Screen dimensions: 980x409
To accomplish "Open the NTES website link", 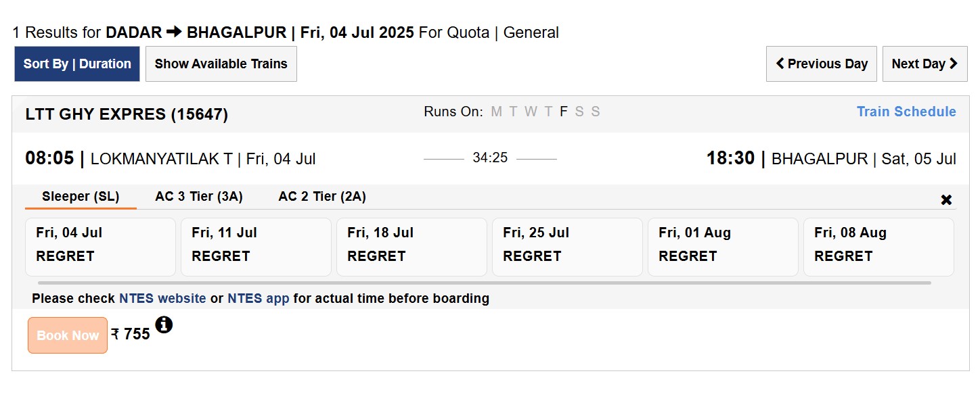I will (x=162, y=298).
